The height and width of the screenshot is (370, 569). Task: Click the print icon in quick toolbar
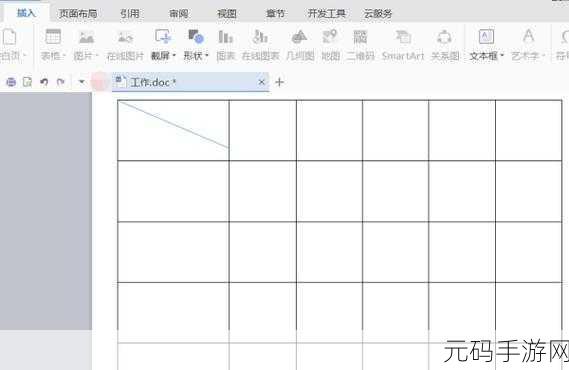pos(11,82)
